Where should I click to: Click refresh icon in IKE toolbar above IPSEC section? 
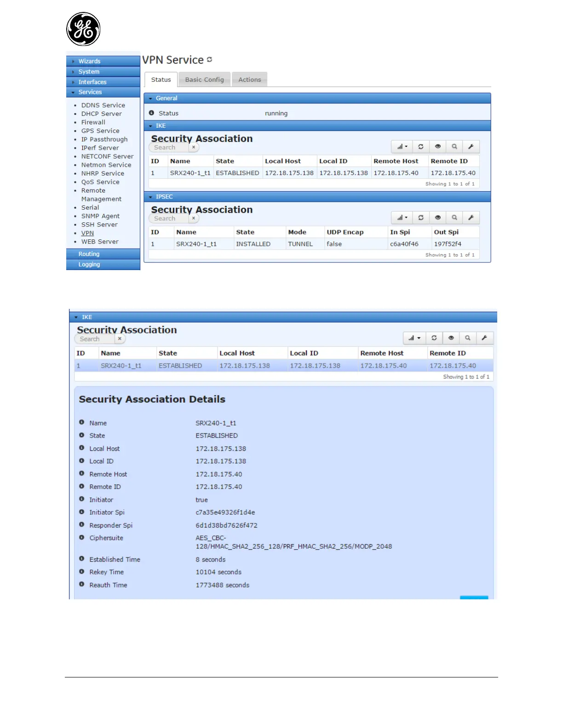click(x=421, y=147)
